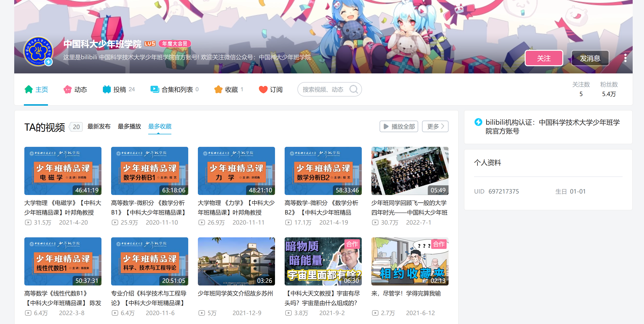Click the play-count icon next to 30.7万
Viewport: 644px width, 324px height.
click(375, 222)
